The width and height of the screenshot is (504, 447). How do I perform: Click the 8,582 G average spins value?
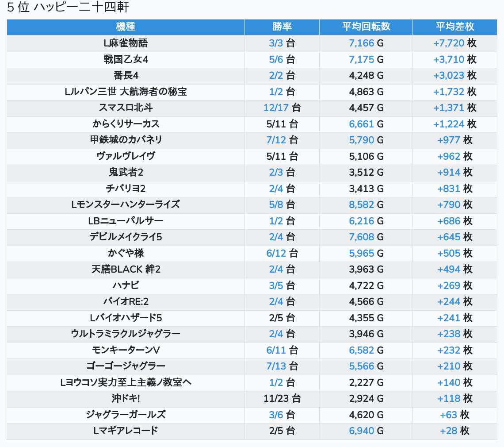point(366,204)
